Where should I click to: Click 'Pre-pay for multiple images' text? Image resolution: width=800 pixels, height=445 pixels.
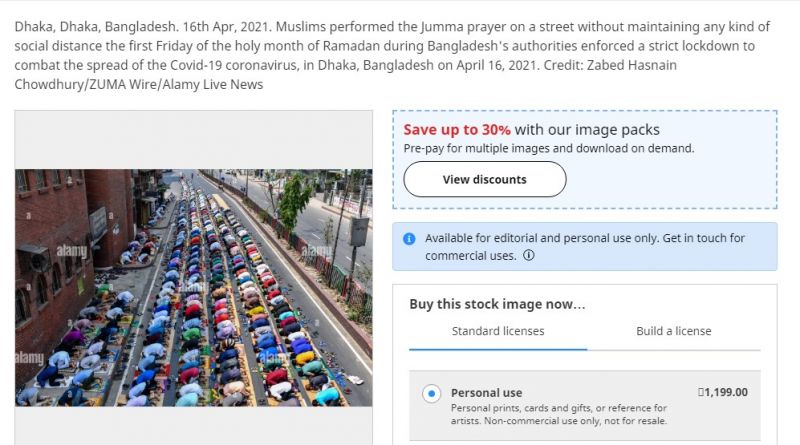[477, 149]
